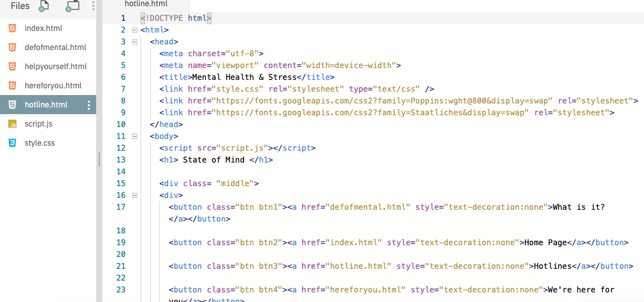Click the Files panel heading
This screenshot has height=302, width=644.
click(20, 6)
